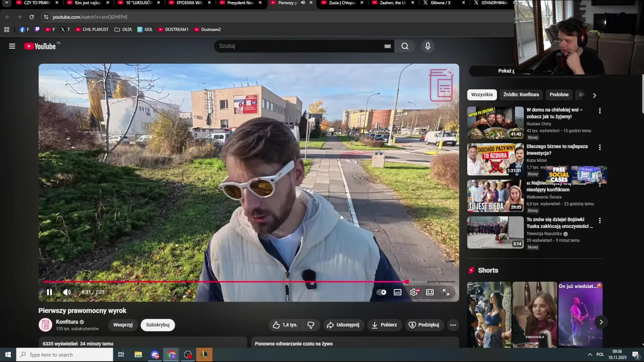The height and width of the screenshot is (362, 644).
Task: Open options for 'W domu na chińskiej wsi'
Action: click(599, 111)
